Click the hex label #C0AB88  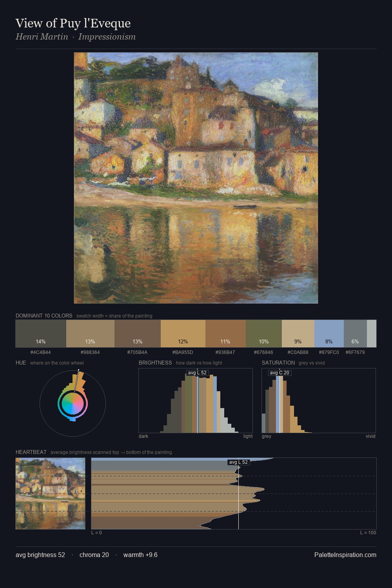tap(298, 352)
